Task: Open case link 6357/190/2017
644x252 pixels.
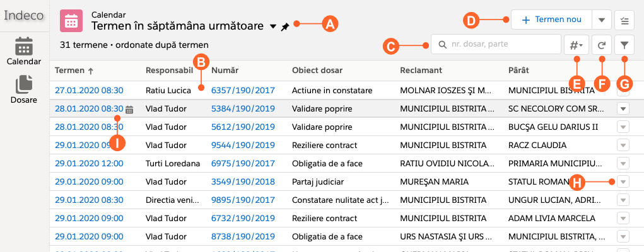Action: pyautogui.click(x=243, y=90)
